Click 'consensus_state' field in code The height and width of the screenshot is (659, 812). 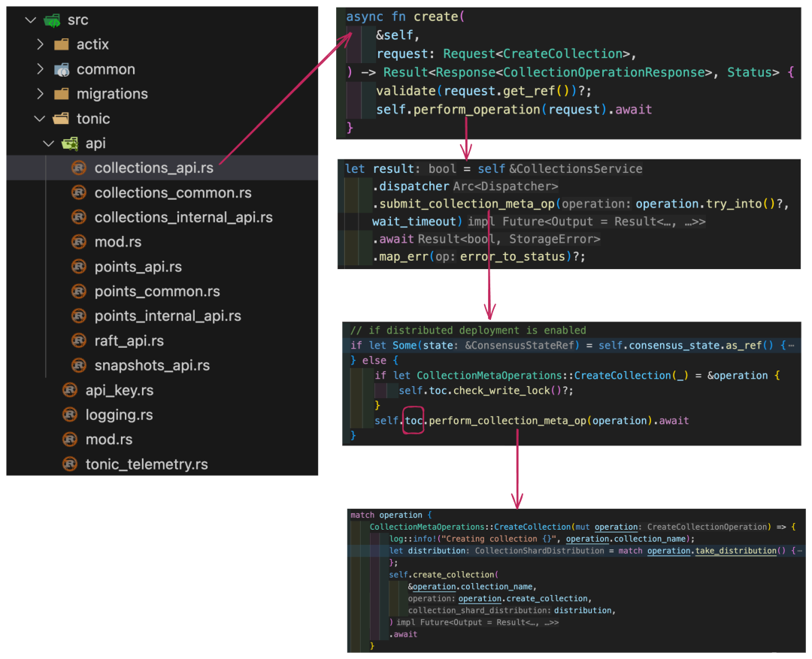pyautogui.click(x=674, y=346)
